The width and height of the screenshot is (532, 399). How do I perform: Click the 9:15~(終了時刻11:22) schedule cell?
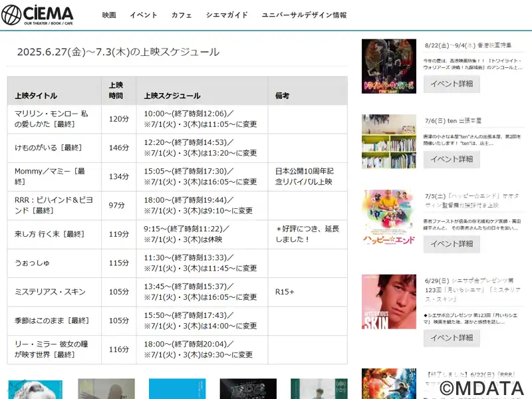[202, 235]
